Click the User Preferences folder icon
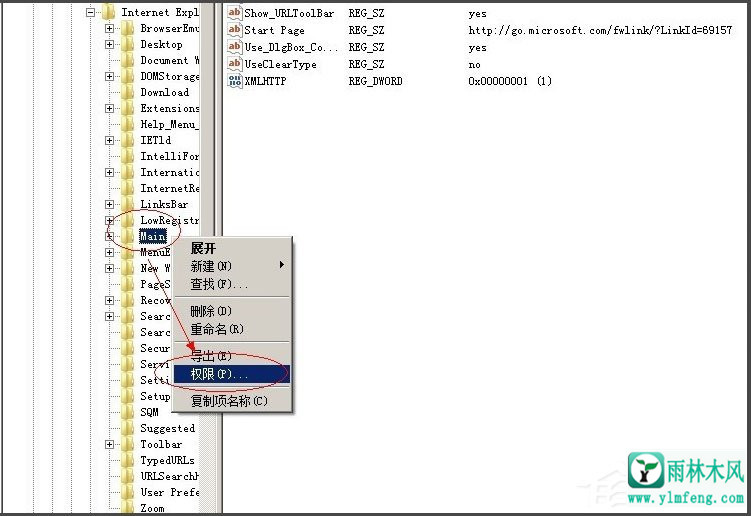The width and height of the screenshot is (751, 516). [127, 493]
